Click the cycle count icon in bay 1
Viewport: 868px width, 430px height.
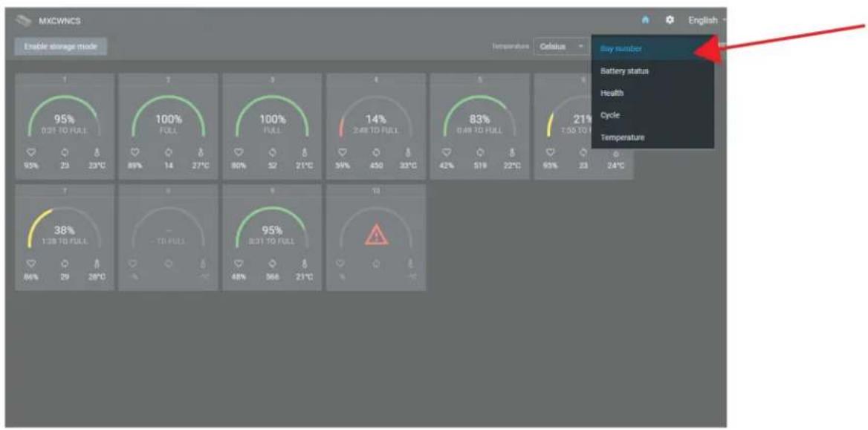click(65, 152)
